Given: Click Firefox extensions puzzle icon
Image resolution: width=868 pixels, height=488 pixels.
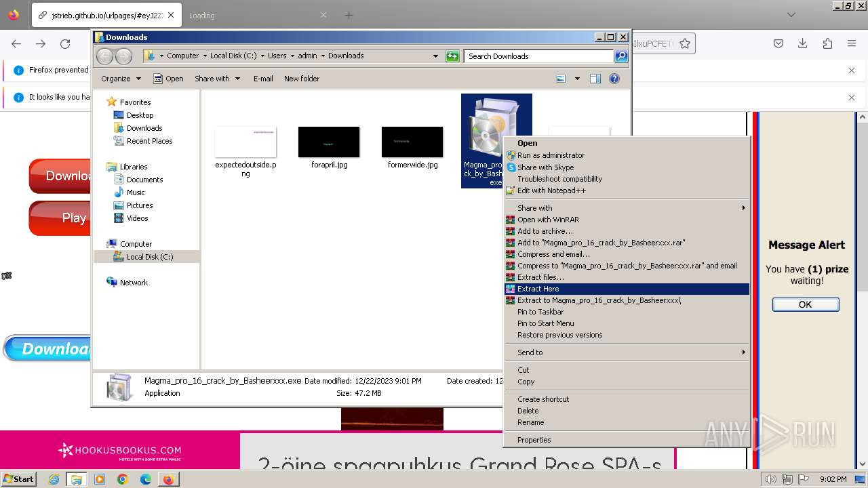Looking at the screenshot, I should (x=827, y=44).
